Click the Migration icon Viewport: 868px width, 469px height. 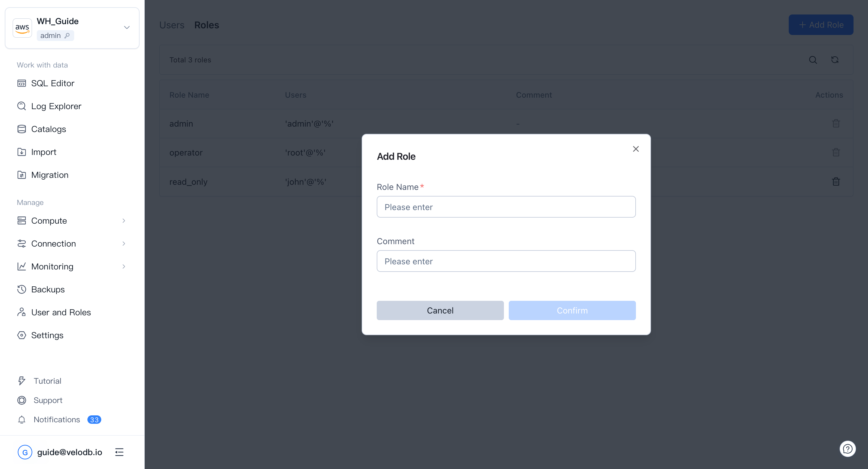point(22,175)
